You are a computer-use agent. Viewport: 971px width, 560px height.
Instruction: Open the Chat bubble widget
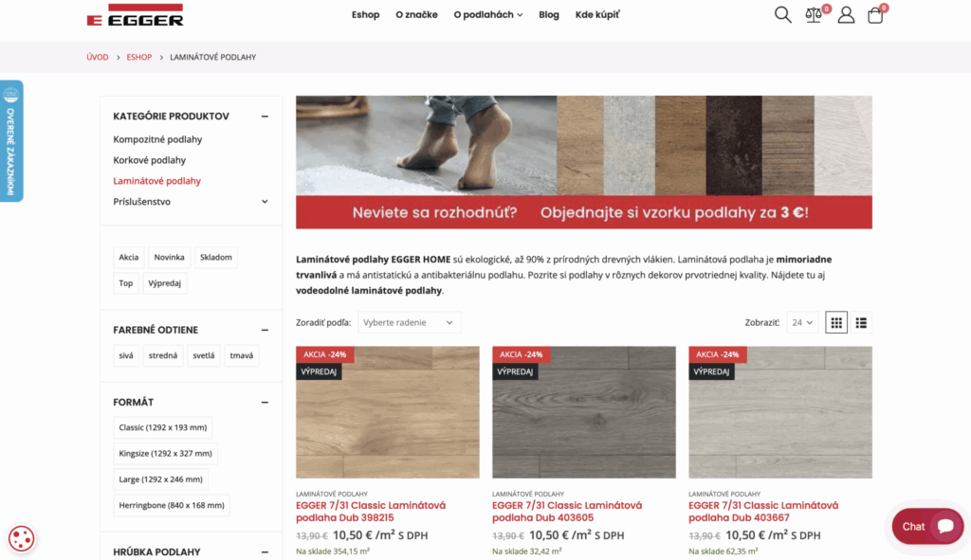point(927,527)
